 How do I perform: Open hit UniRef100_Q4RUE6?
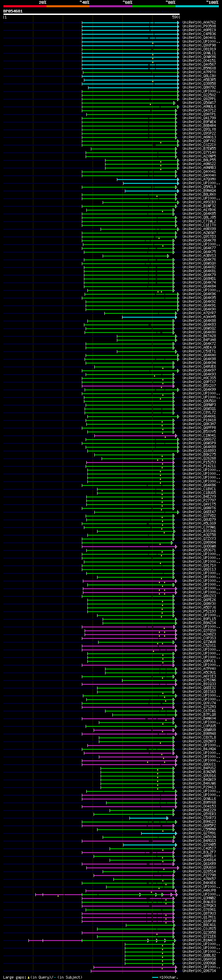[199, 367]
